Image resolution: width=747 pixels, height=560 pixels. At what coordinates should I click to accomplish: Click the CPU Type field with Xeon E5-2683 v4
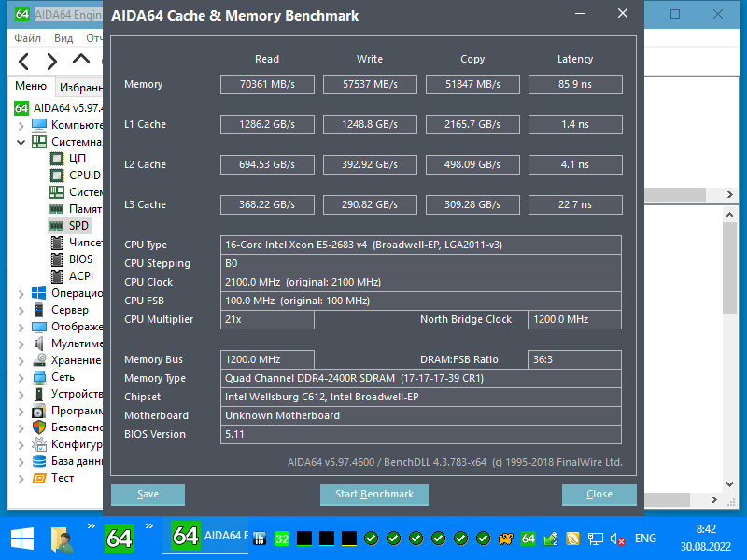(x=421, y=245)
